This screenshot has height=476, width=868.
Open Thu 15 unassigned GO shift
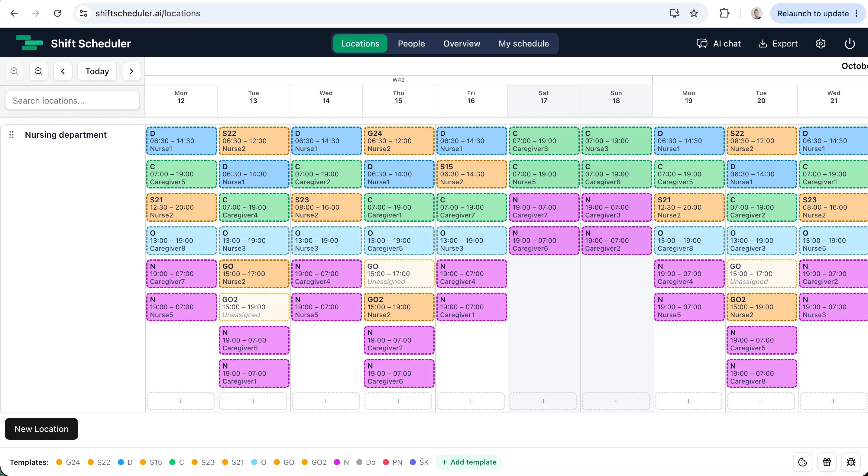click(x=399, y=274)
